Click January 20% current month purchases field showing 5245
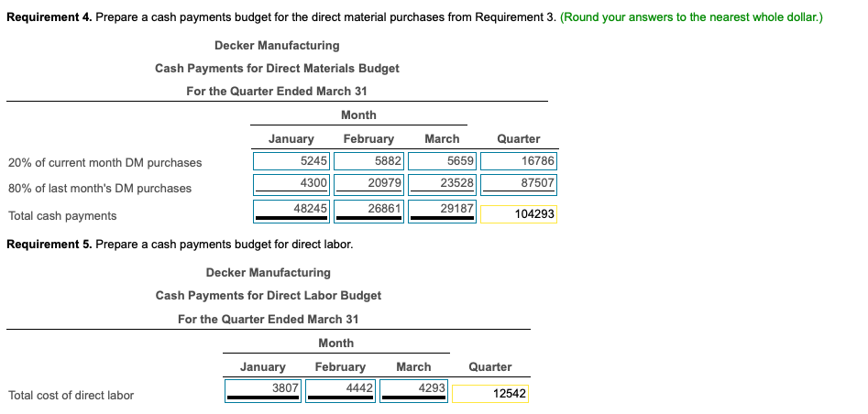 pos(291,161)
